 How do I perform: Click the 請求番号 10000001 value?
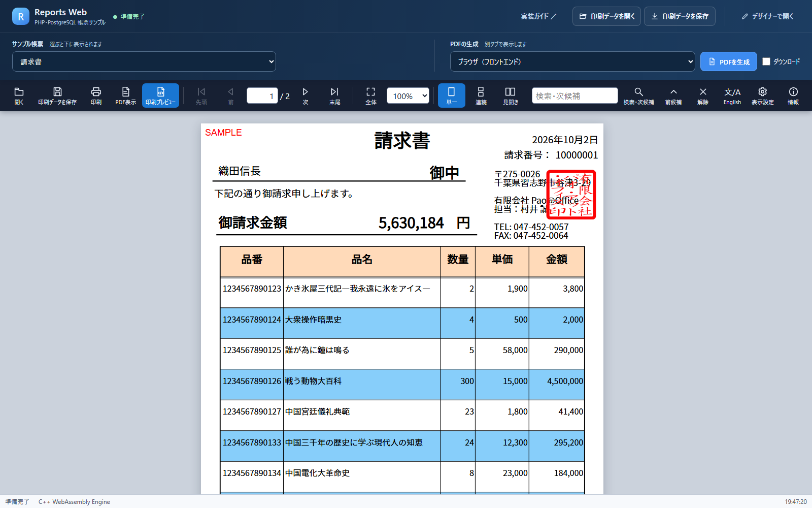[x=577, y=155]
